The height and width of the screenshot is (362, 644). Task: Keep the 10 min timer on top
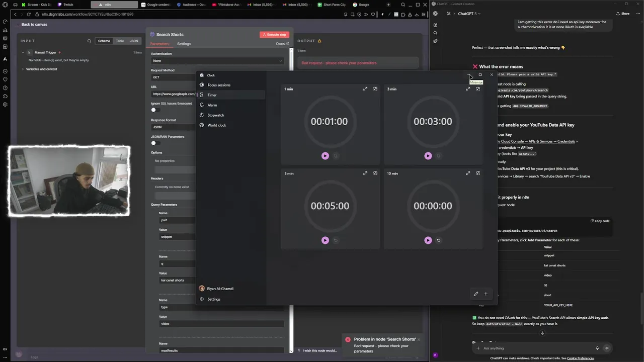tap(478, 173)
